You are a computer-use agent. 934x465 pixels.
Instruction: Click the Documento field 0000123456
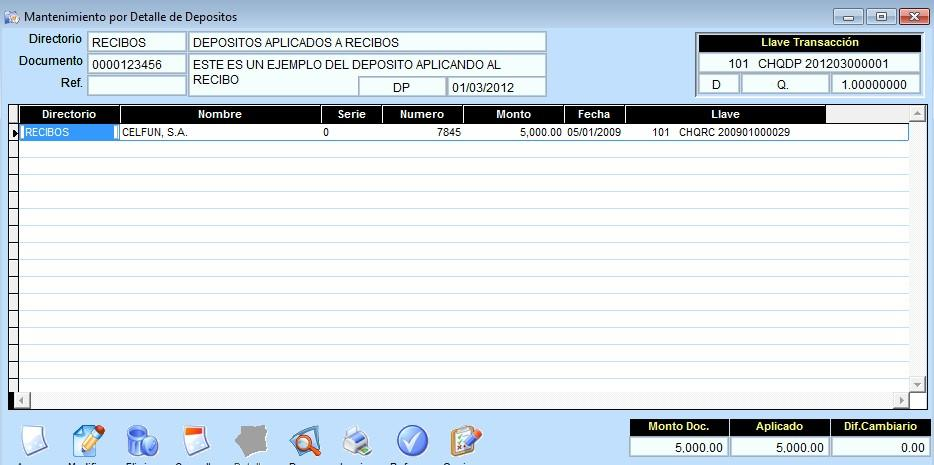(x=137, y=64)
